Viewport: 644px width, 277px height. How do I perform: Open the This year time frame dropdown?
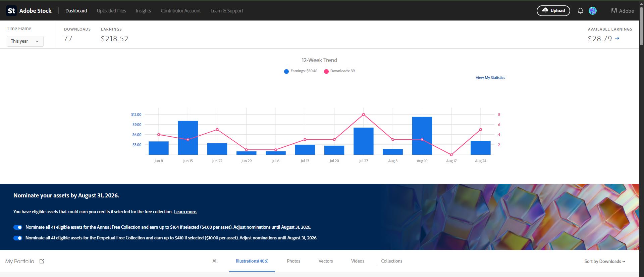(x=25, y=41)
